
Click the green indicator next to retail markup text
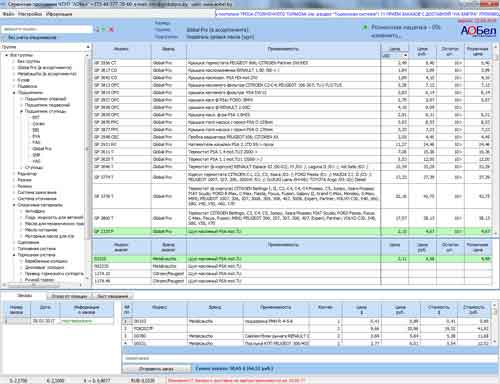coord(366,27)
